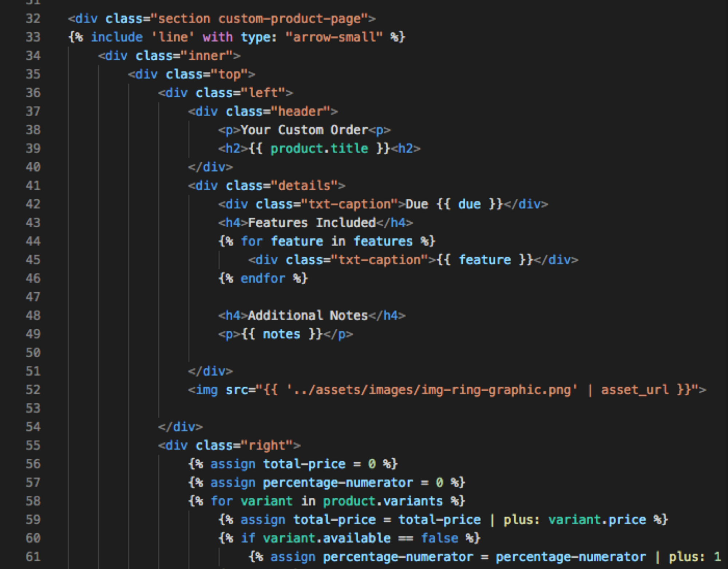Click 'product.variants' on line 58
The width and height of the screenshot is (728, 569).
pos(383,501)
